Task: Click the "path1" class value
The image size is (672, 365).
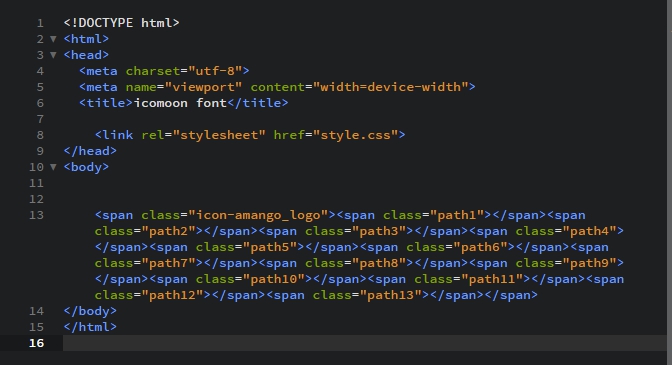Action: [x=457, y=215]
